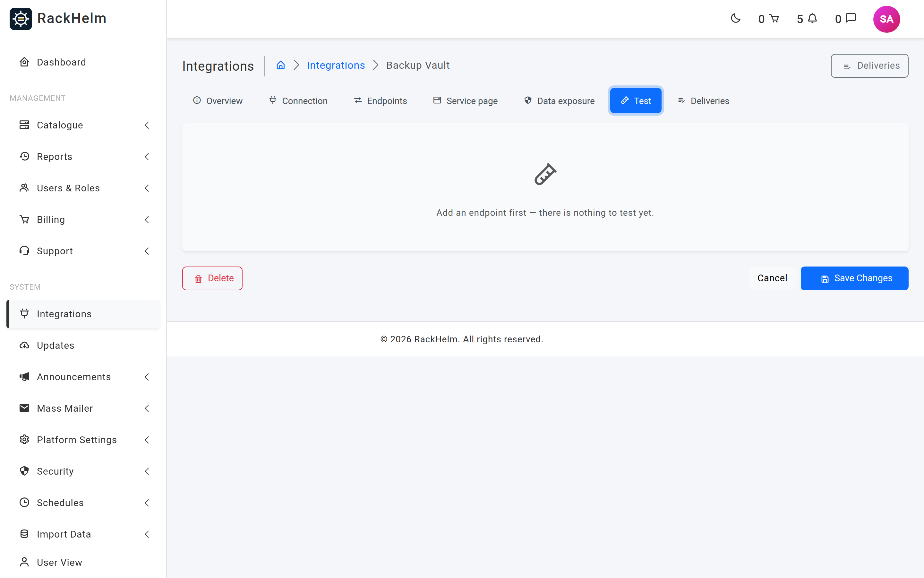Click the RackHelm brand name
This screenshot has width=924, height=578.
coord(72,18)
